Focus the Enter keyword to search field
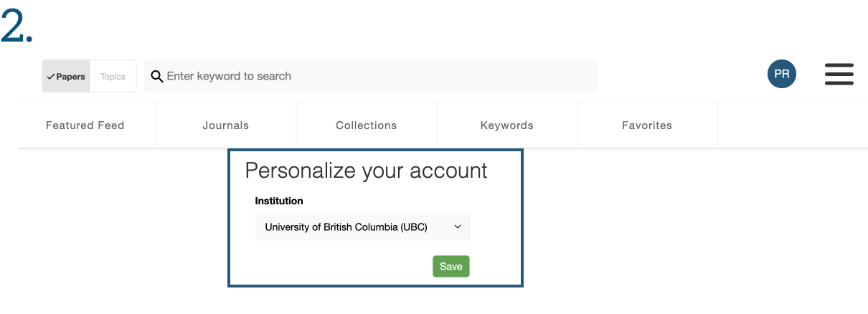The width and height of the screenshot is (868, 314). (x=371, y=76)
